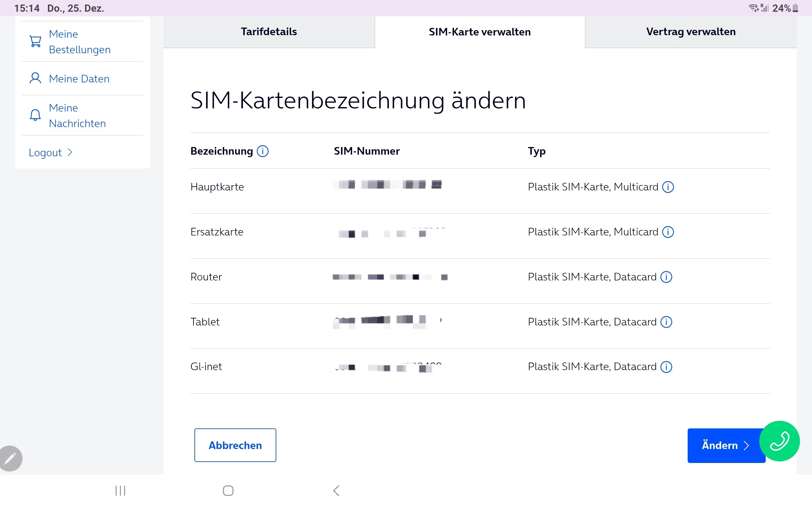812x507 pixels.
Task: Open Meine Nachrichten with the bell icon
Action: tap(77, 116)
